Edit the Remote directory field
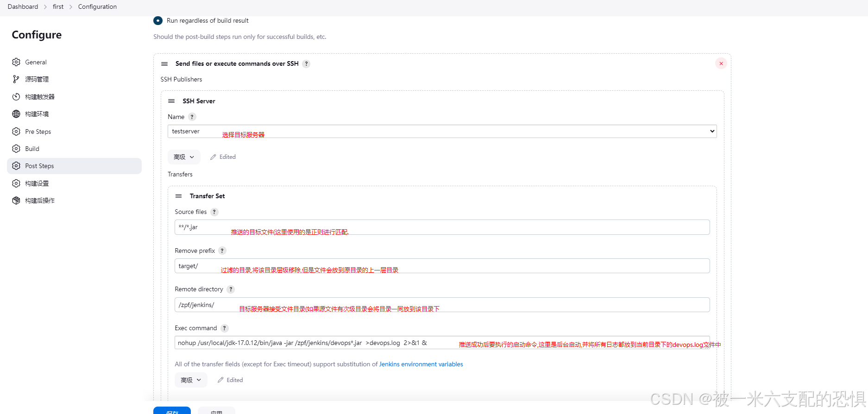This screenshot has height=414, width=868. tap(442, 305)
